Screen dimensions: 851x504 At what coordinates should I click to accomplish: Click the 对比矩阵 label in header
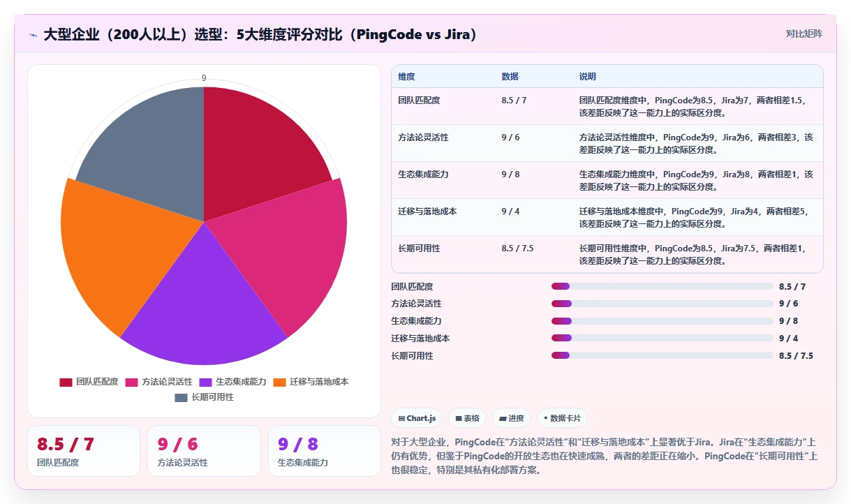pos(804,34)
